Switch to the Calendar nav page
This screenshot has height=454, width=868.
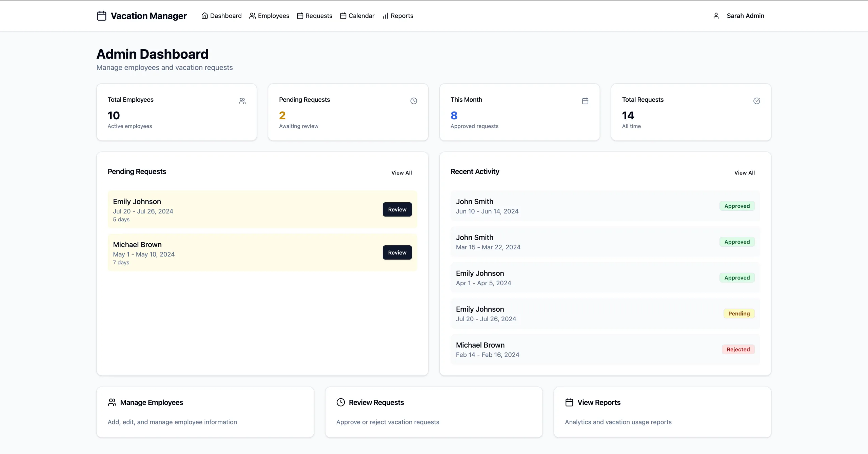357,16
